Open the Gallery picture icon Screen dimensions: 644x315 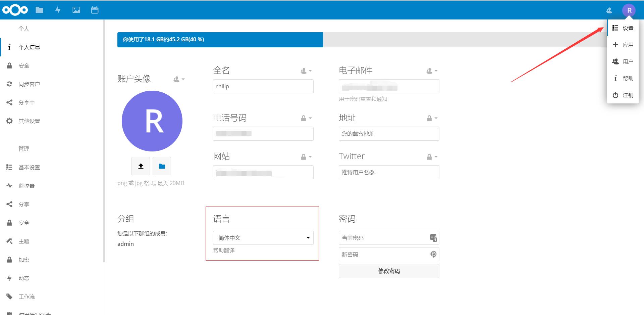tap(76, 10)
